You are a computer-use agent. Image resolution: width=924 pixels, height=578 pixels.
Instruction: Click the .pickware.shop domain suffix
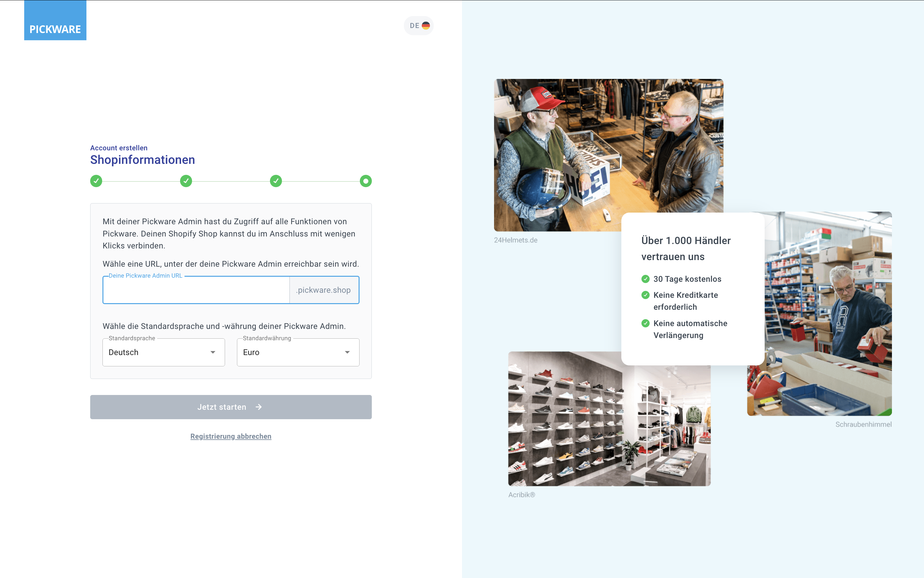click(323, 290)
